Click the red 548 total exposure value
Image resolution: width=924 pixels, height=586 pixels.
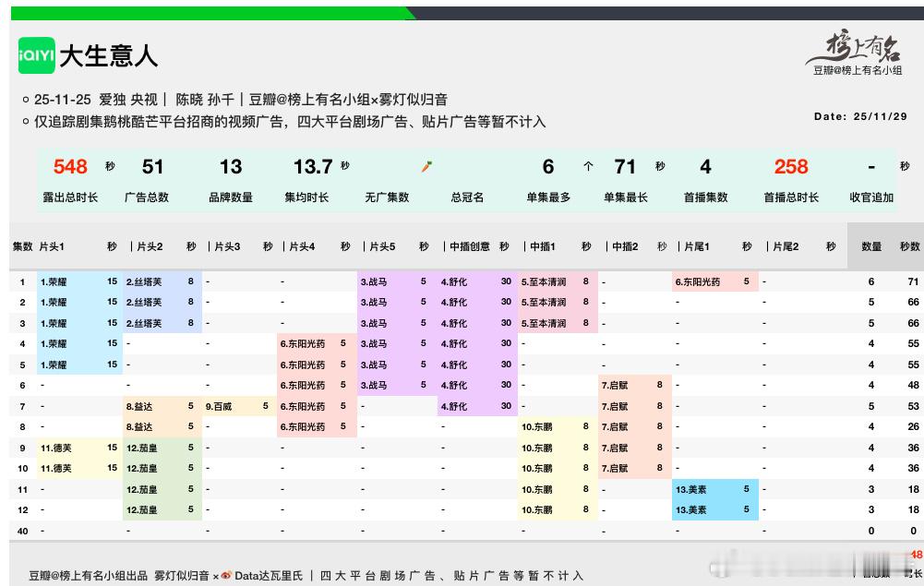pyautogui.click(x=70, y=167)
